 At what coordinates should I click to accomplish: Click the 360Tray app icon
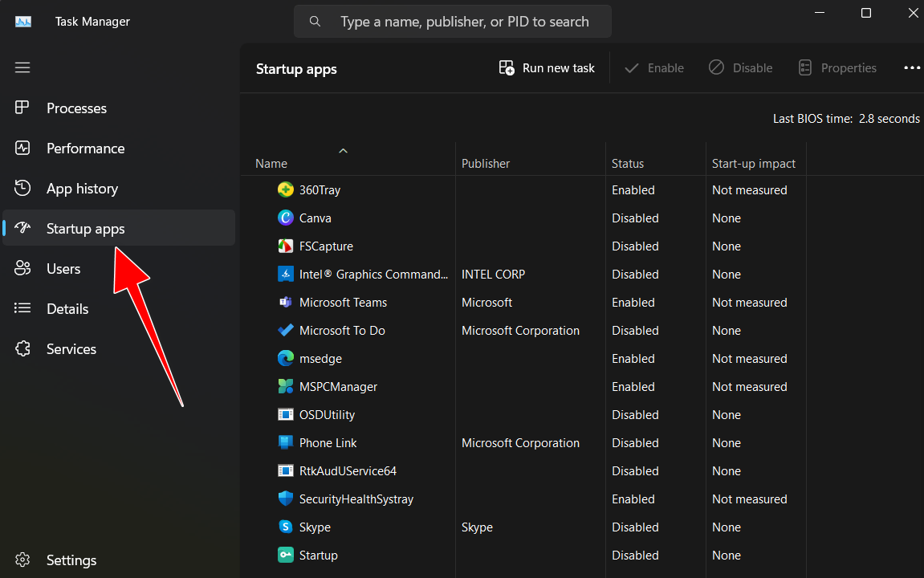click(286, 189)
